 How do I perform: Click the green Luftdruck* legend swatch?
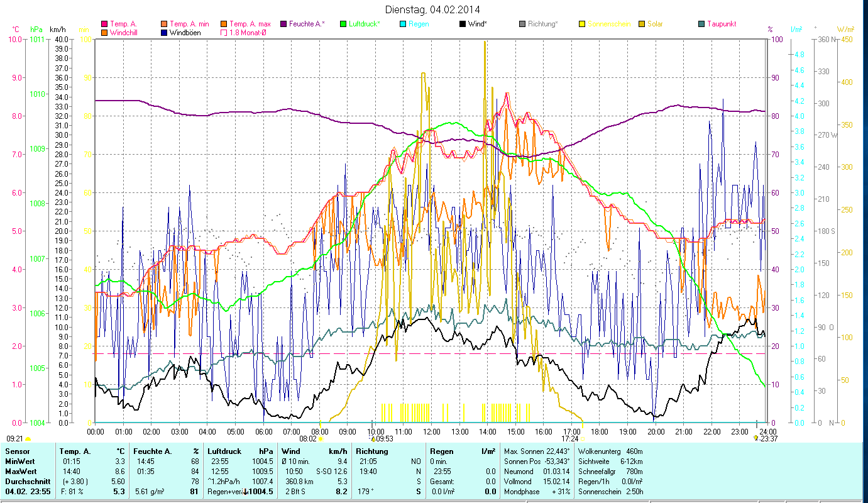343,24
